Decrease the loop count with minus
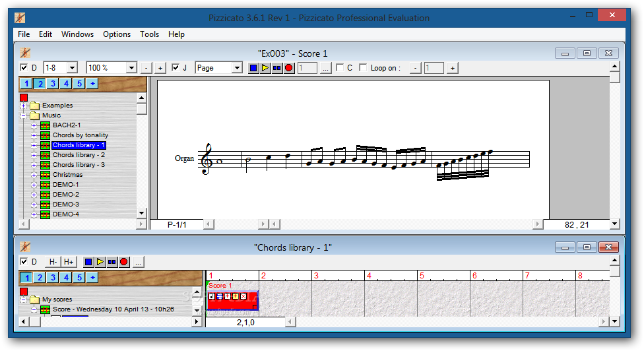 [416, 68]
